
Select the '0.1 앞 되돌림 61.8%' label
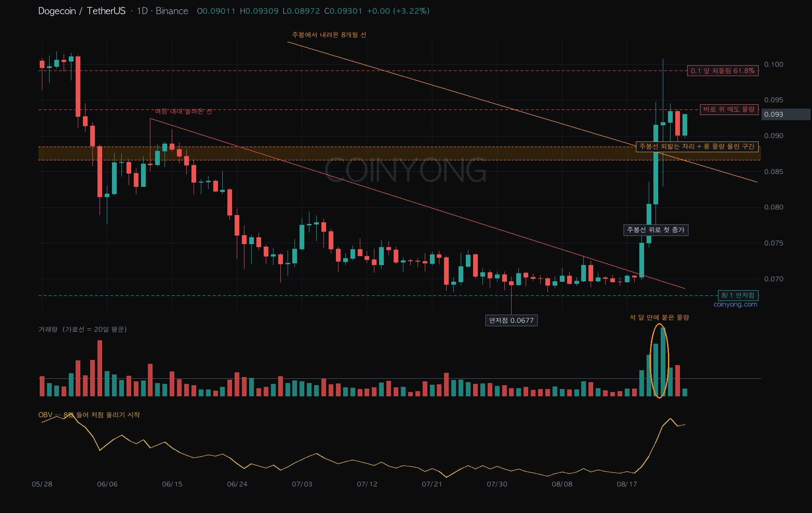click(723, 71)
